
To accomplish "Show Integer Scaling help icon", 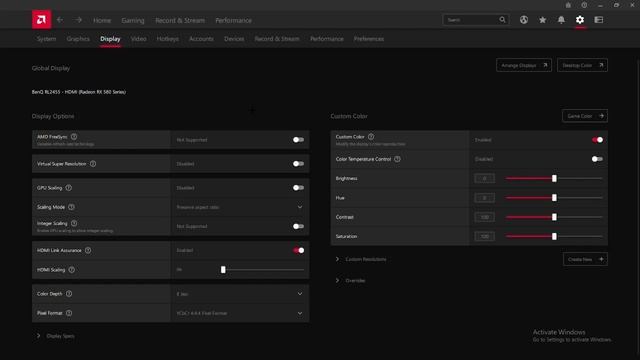I will tap(74, 223).
